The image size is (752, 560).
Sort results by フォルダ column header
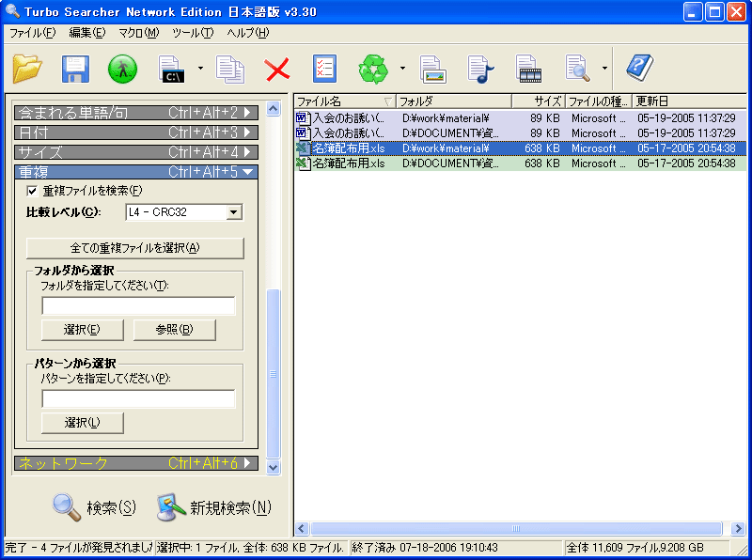click(454, 101)
